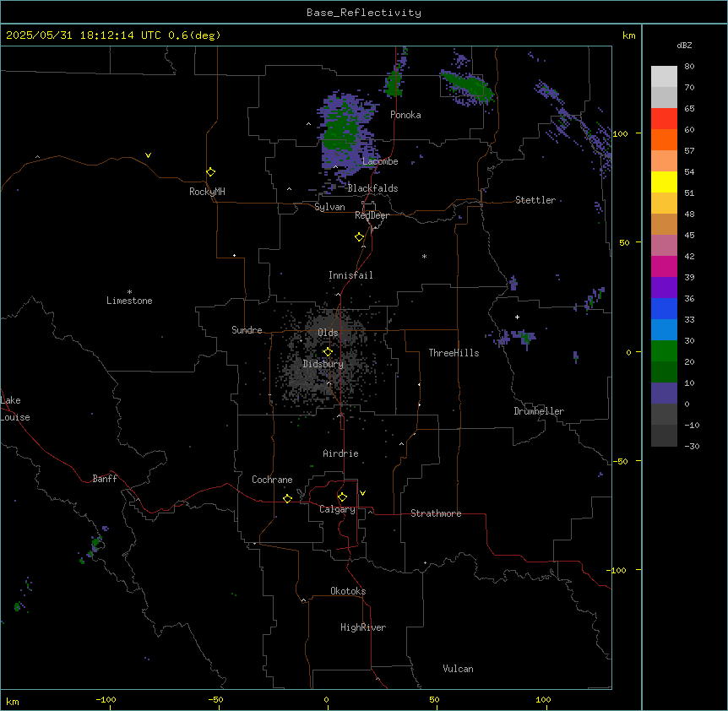This screenshot has width=728, height=711.
Task: Click the Airdrie label
Action: 340,453
